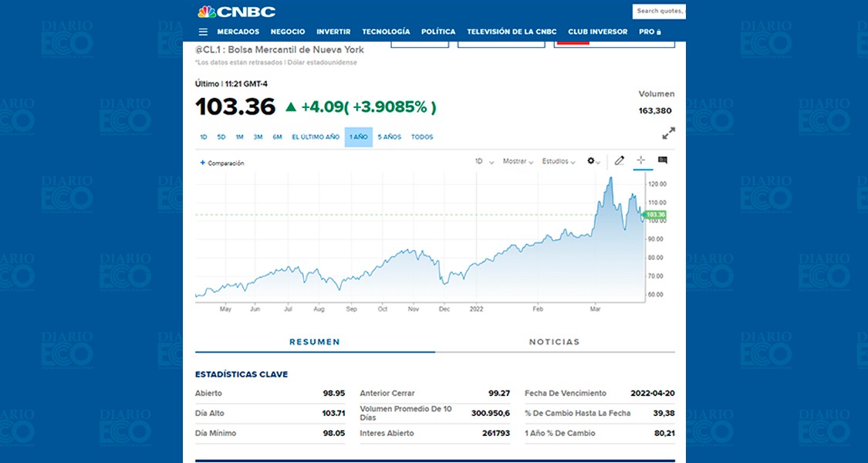Select the 5D time range
This screenshot has width=868, height=463.
(221, 137)
